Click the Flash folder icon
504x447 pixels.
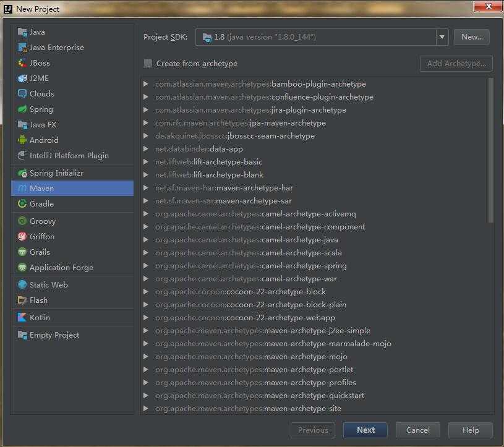click(x=22, y=300)
